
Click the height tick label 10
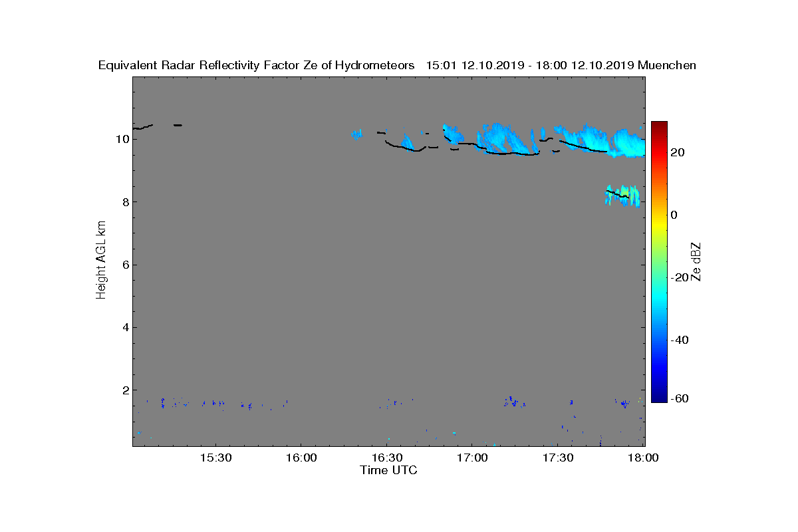tap(121, 140)
